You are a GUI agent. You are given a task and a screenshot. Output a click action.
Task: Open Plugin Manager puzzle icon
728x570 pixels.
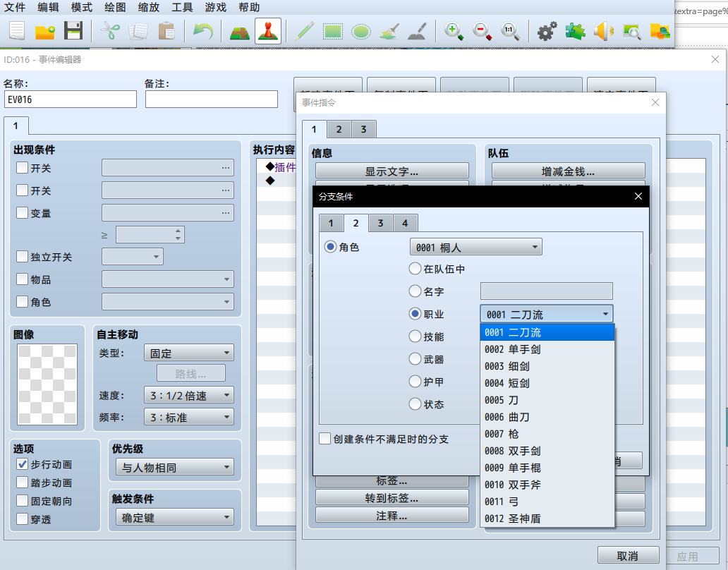[575, 31]
